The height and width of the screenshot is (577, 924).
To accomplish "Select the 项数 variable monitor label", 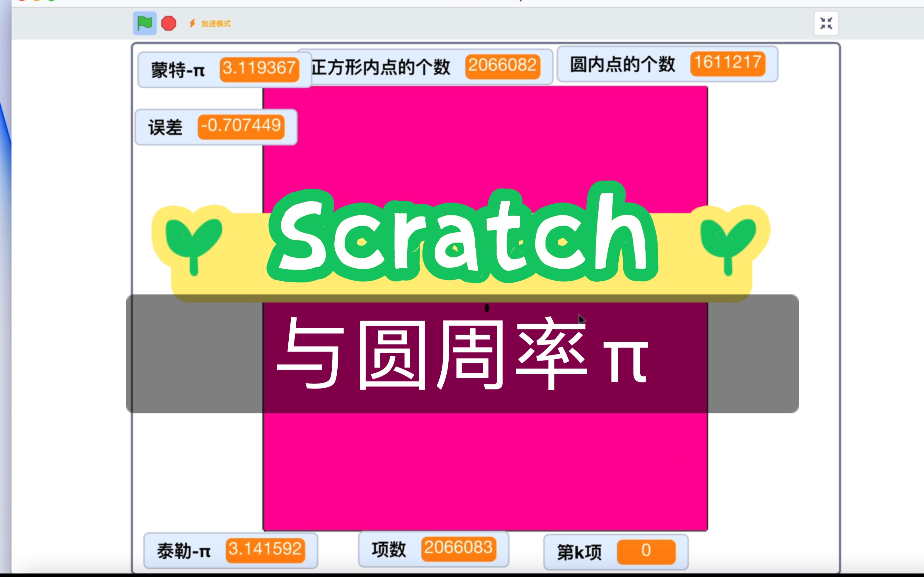I will [x=389, y=549].
